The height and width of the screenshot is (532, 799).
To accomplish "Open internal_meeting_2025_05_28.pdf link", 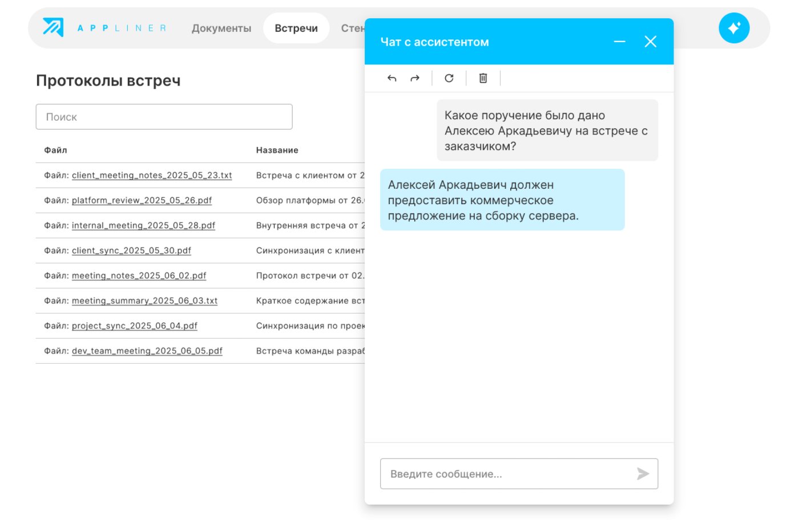I will 143,226.
